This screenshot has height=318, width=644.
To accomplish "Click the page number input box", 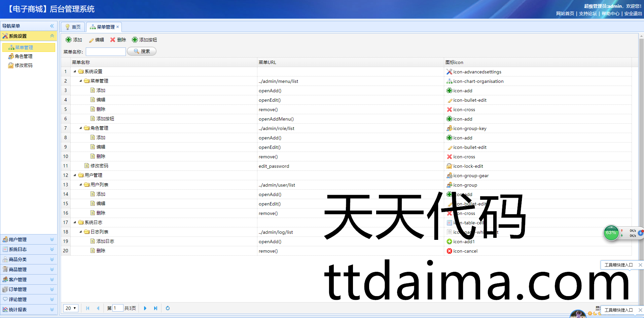I will tap(117, 308).
